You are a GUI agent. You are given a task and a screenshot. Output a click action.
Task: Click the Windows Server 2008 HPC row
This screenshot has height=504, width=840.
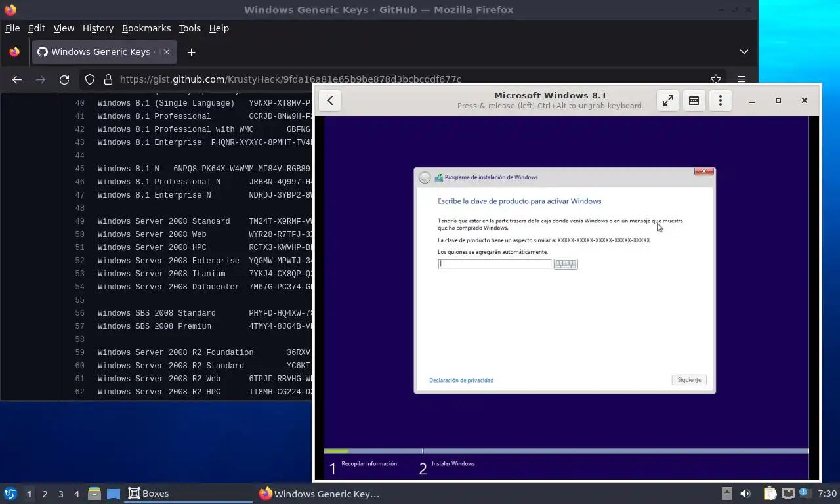[x=204, y=247]
